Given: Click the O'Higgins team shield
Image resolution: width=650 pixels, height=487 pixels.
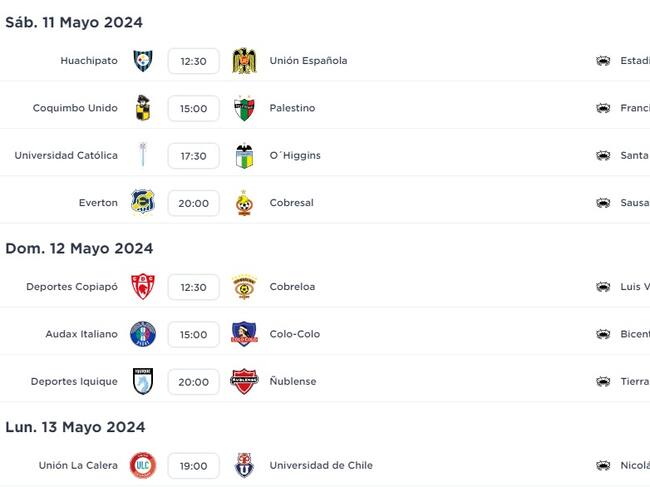Looking at the screenshot, I should pos(244,156).
